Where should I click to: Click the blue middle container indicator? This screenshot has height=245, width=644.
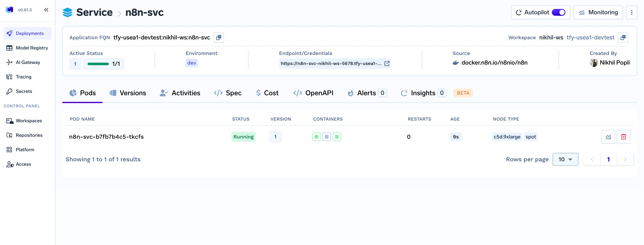[326, 137]
